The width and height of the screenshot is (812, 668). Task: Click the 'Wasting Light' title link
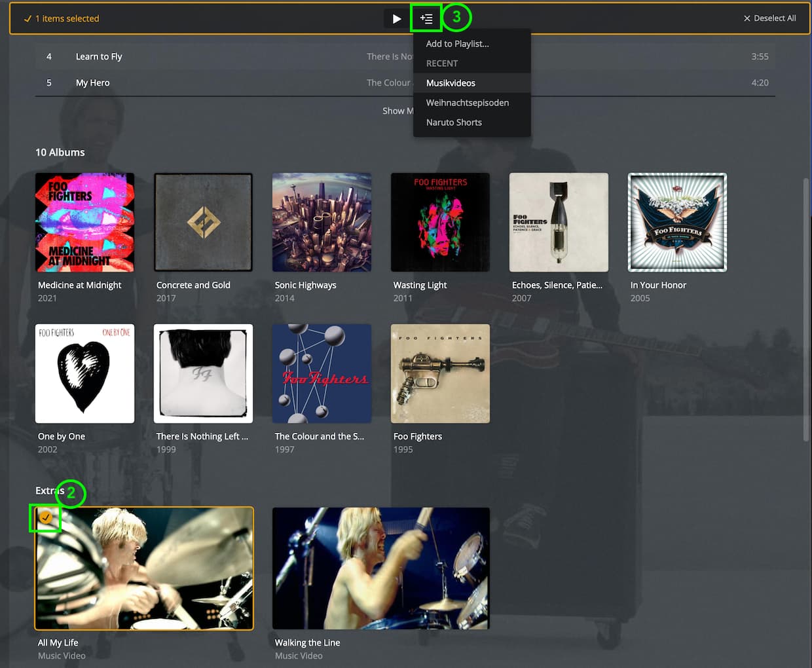420,285
